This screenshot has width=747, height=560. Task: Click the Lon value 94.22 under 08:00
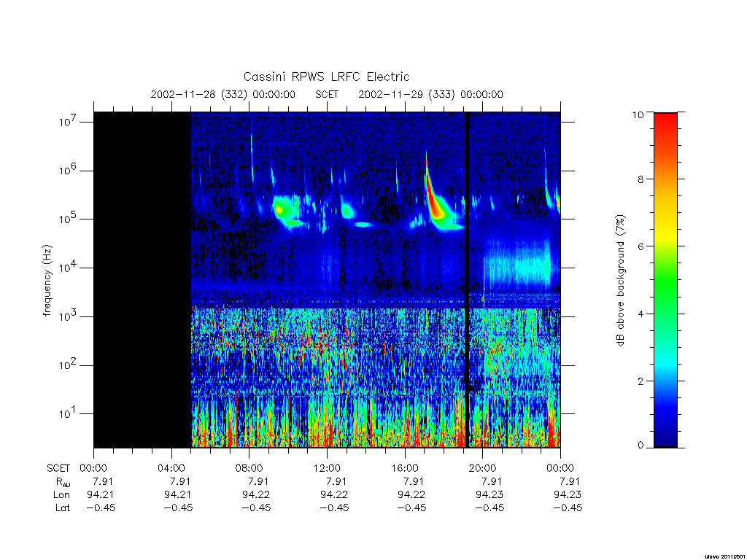click(256, 495)
